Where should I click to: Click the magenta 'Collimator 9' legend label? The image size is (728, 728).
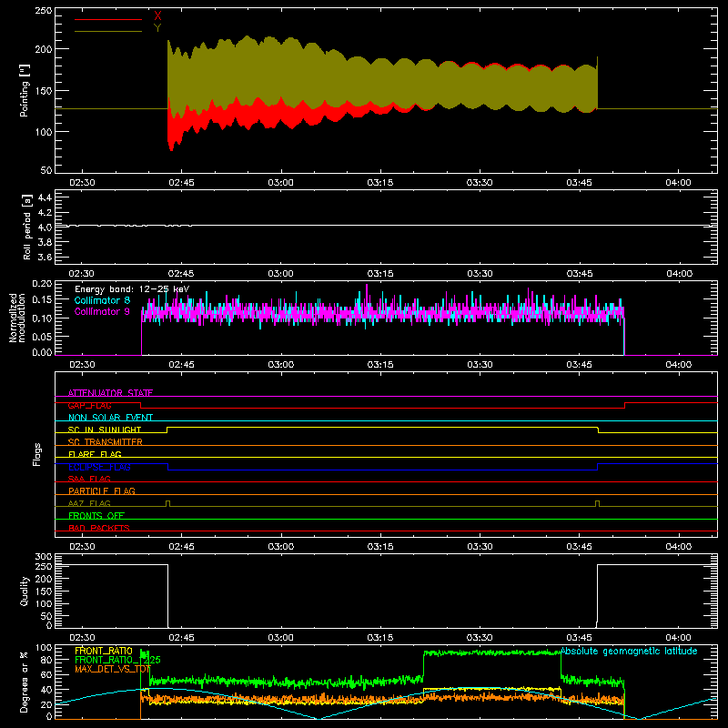(102, 311)
